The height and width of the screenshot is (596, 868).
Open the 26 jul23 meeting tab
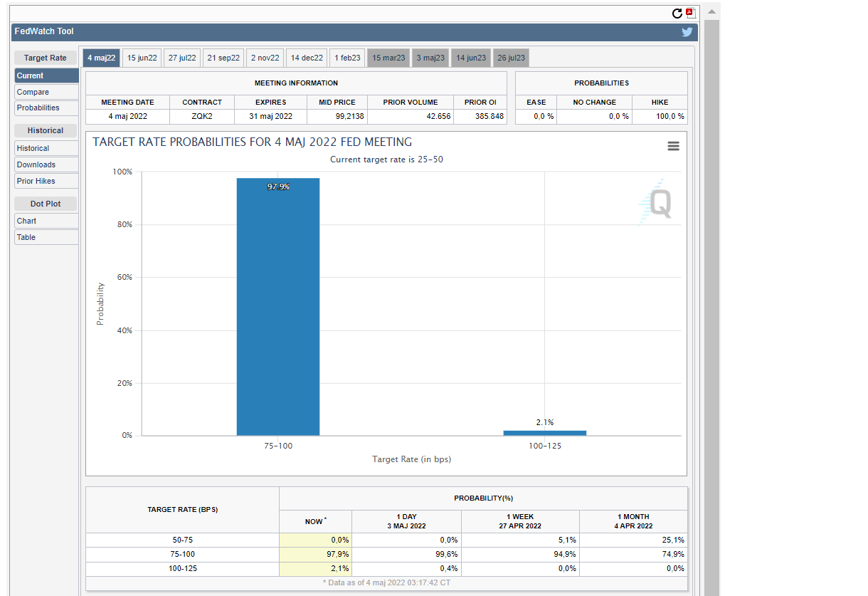511,58
